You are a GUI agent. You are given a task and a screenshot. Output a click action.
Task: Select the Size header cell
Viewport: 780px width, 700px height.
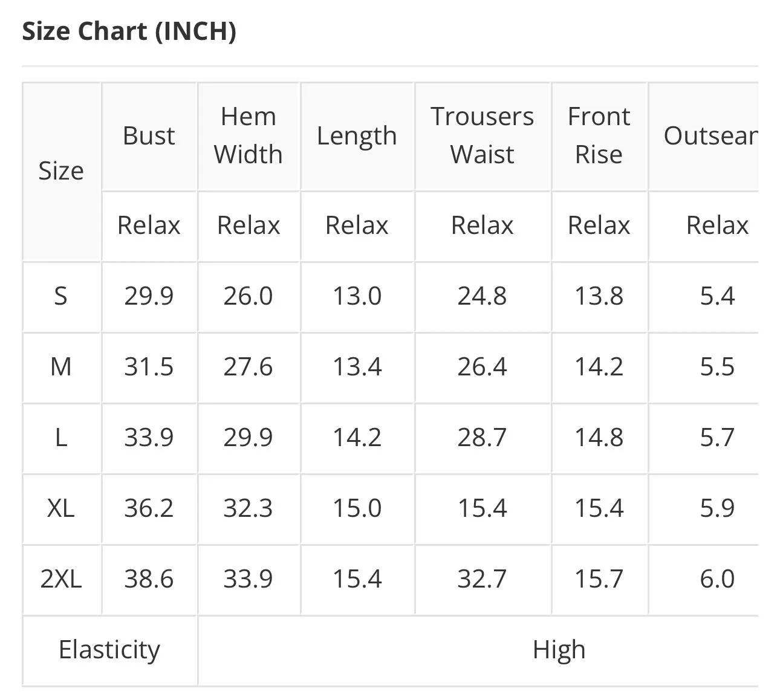click(61, 172)
